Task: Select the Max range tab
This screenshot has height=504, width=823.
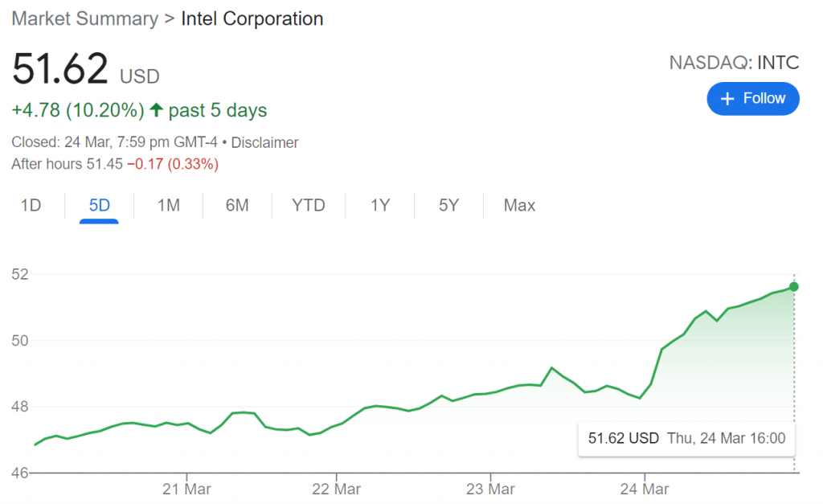Action: [519, 206]
